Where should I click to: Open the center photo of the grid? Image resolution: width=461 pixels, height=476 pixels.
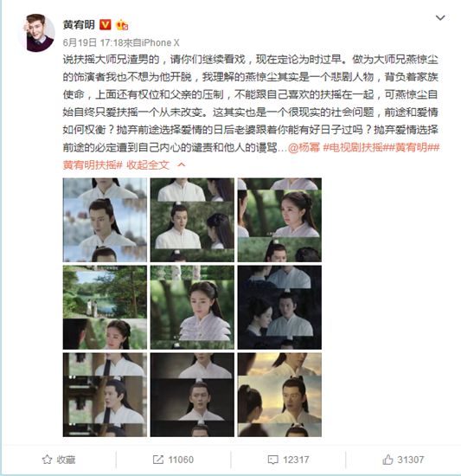coord(192,307)
